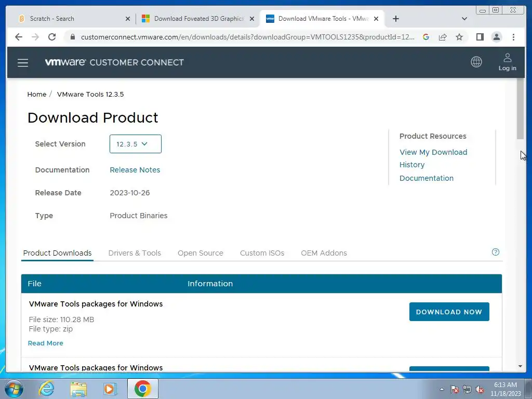Reload the current page
Screen dimensions: 532x399
click(52, 37)
